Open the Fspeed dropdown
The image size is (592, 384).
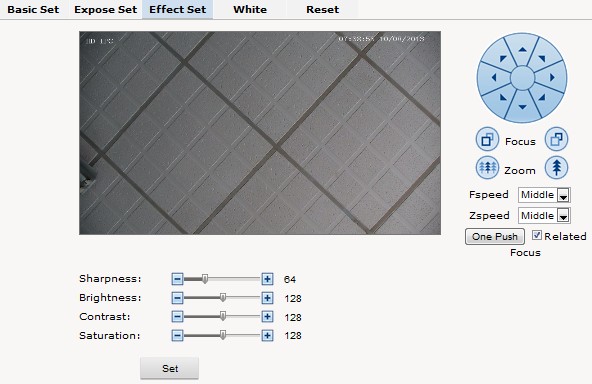[x=544, y=195]
